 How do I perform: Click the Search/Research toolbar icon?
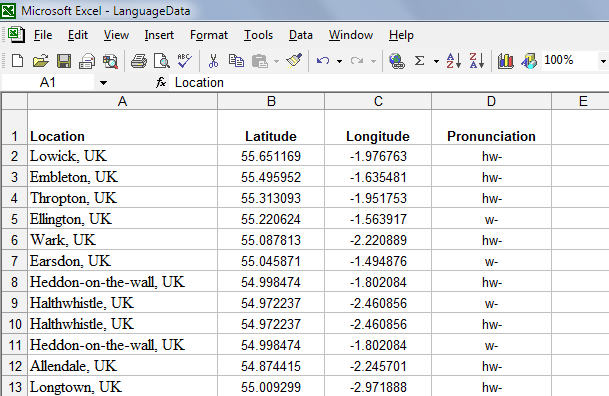(110, 61)
